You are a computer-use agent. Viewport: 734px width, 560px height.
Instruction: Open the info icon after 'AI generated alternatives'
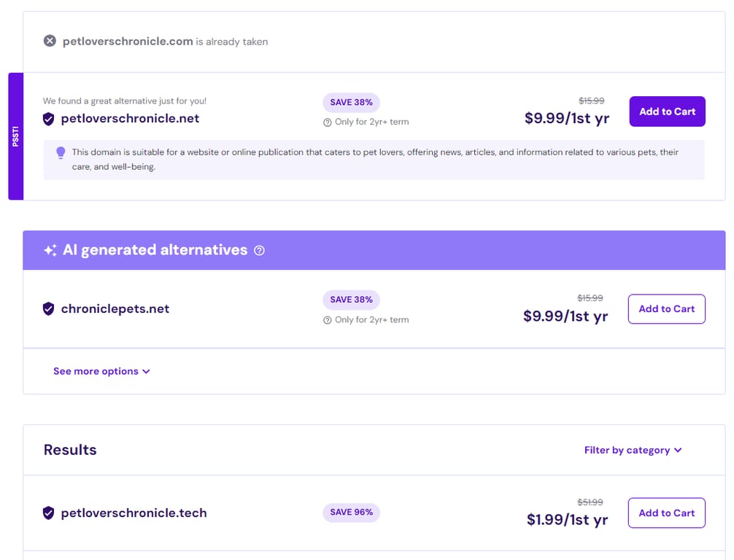coord(260,250)
